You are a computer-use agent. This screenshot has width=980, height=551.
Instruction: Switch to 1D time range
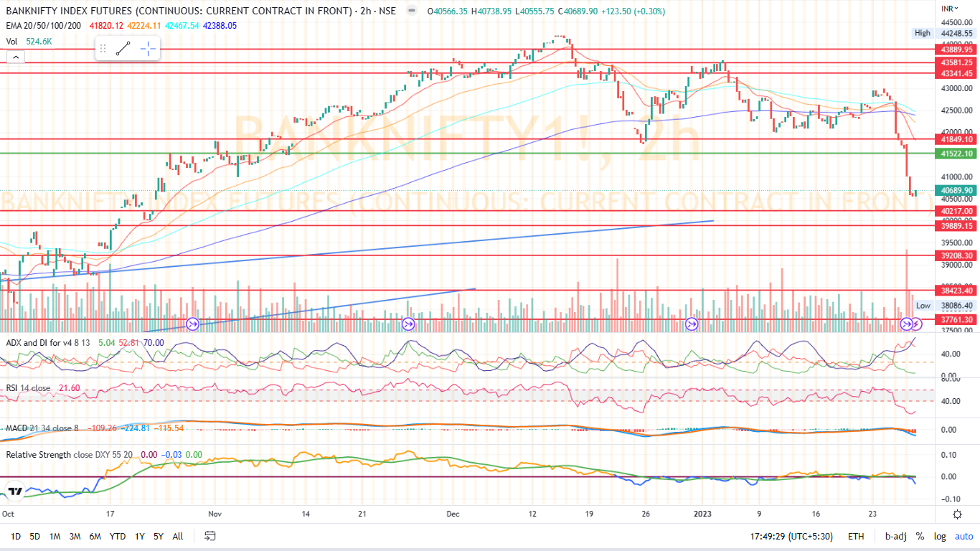click(15, 536)
